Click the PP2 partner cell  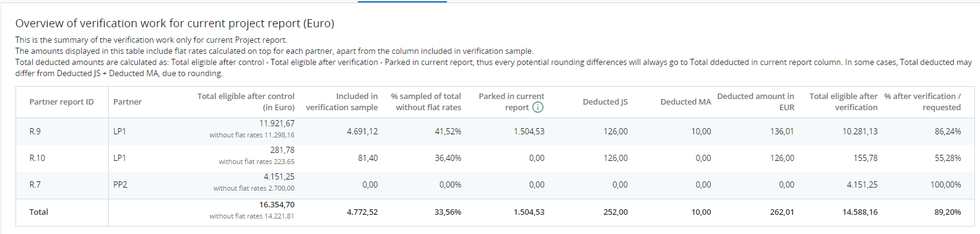click(x=120, y=184)
